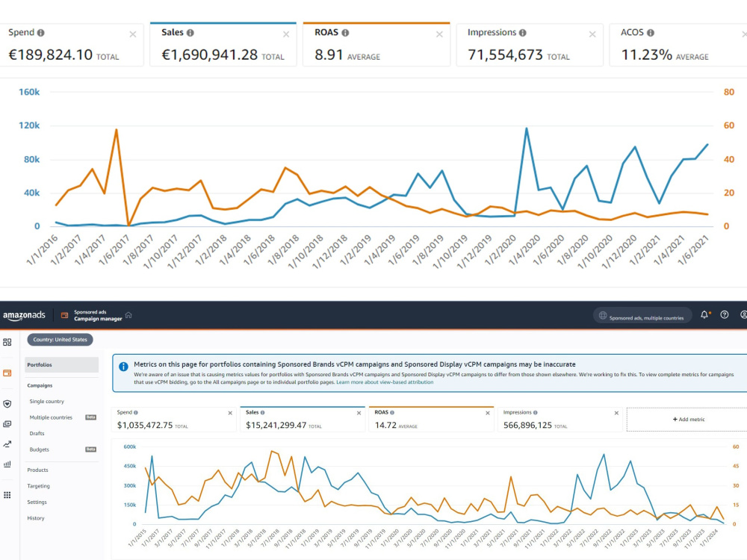The width and height of the screenshot is (747, 560).
Task: Remove the Impressions 566,896,125 metric card
Action: tap(616, 413)
